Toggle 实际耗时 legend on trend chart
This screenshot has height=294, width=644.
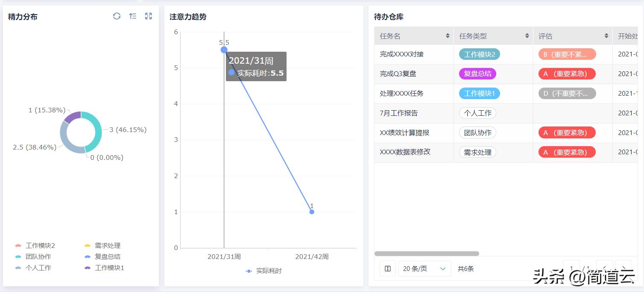click(264, 271)
